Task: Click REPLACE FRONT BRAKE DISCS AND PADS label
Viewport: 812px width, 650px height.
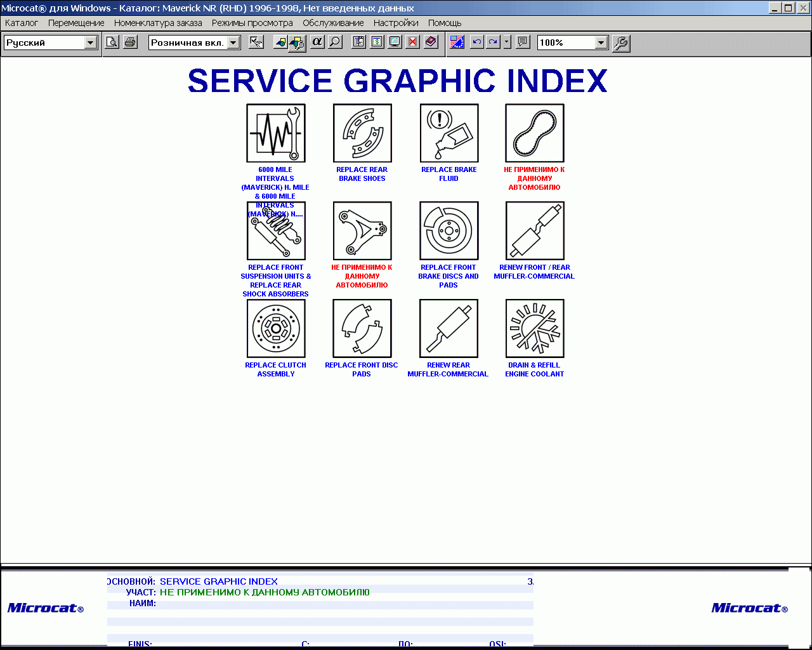Action: 449,276
